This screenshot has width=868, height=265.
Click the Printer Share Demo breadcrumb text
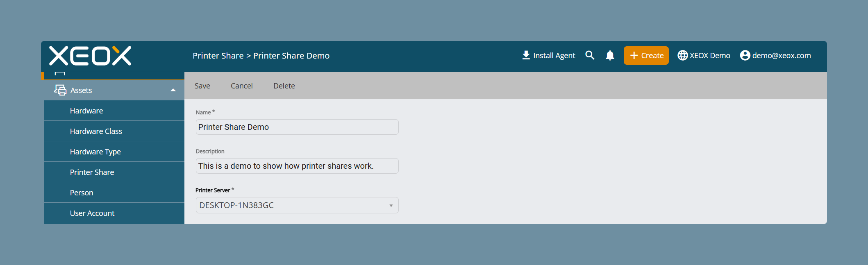pos(291,56)
